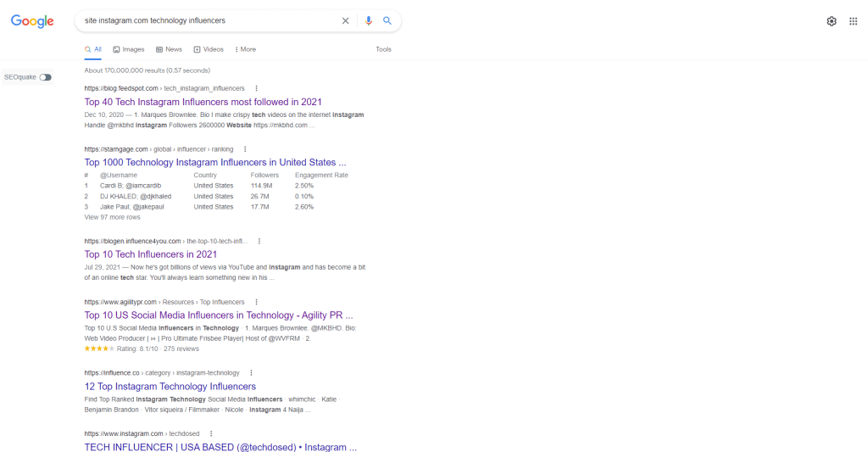Click the blog.feedspot.com URL breadcrumb

[x=164, y=88]
